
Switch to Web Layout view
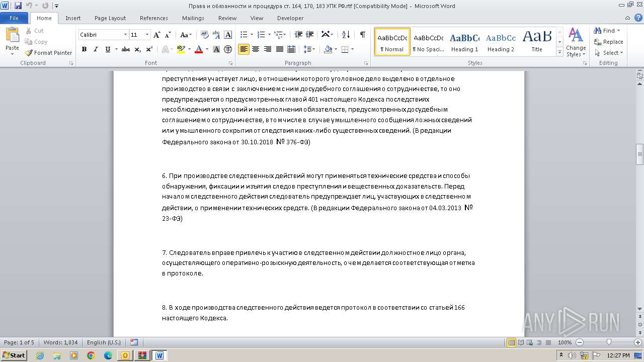tap(530, 342)
